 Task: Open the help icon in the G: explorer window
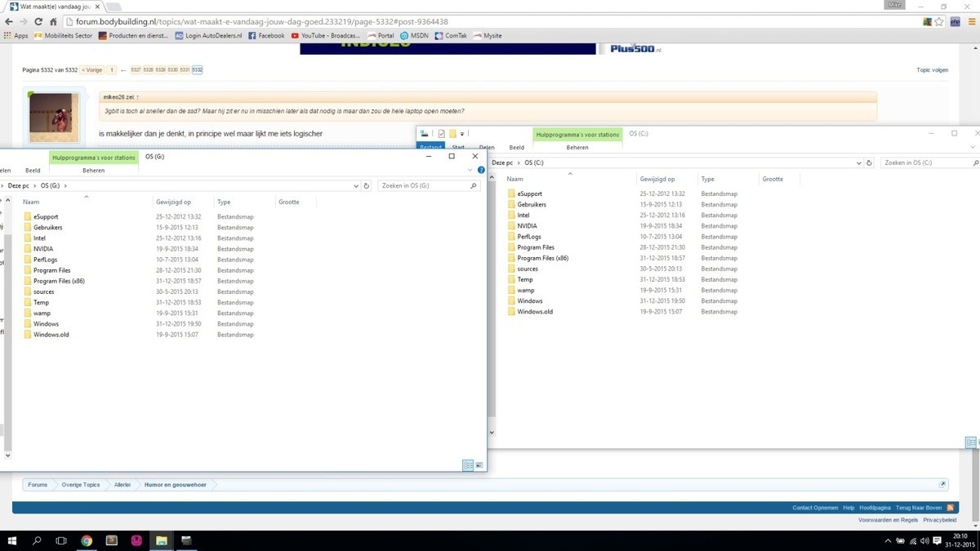tap(481, 170)
